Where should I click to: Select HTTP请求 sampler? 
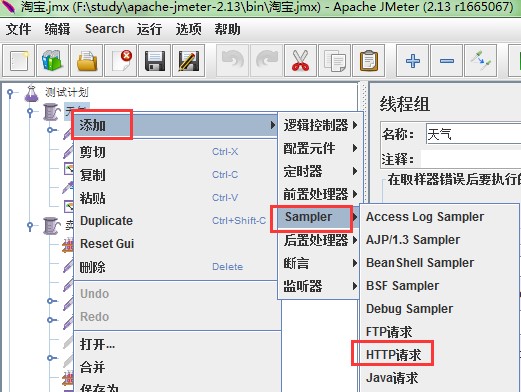[439, 355]
